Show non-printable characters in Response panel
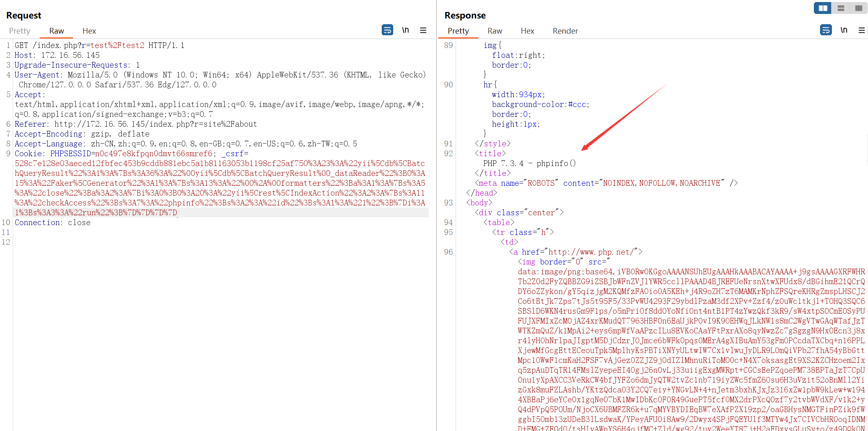This screenshot has width=868, height=431. pyautogui.click(x=843, y=30)
